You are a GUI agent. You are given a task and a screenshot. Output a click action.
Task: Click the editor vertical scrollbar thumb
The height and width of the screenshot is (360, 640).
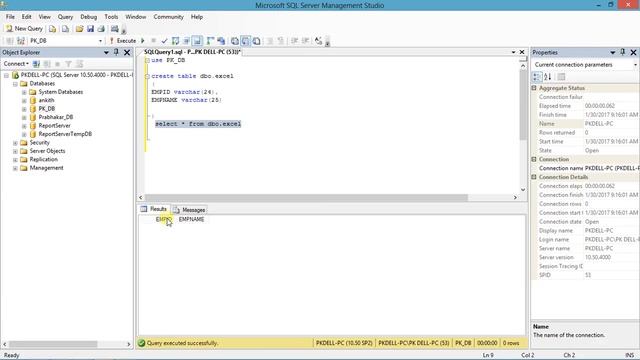[523, 104]
